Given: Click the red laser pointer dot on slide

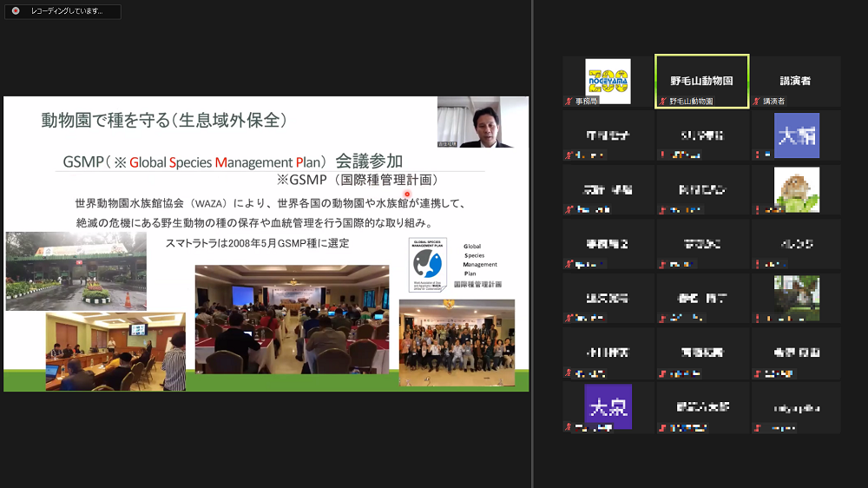Looking at the screenshot, I should (x=406, y=194).
